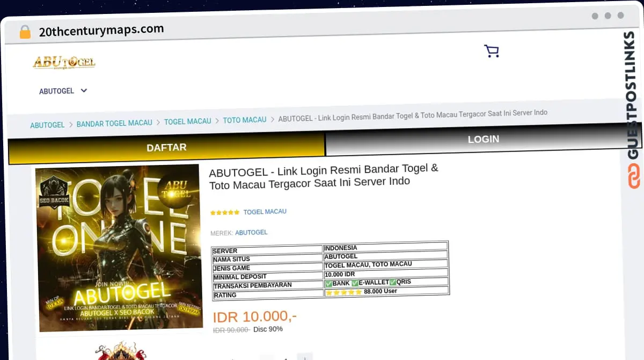Select the 10.000 IDR minimal deposit cell

coord(386,274)
